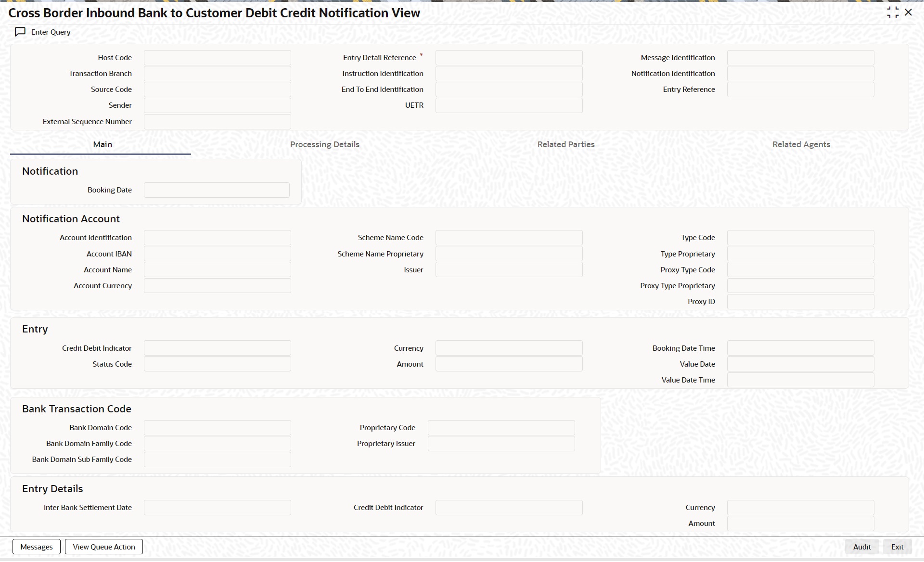Screen dimensions: 924x562
Task: Focus the Bank Domain Code field
Action: coord(218,428)
